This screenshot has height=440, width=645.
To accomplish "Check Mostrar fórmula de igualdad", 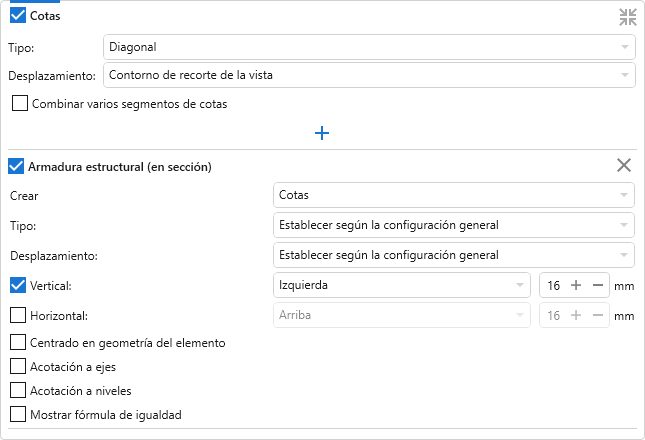I will click(17, 414).
